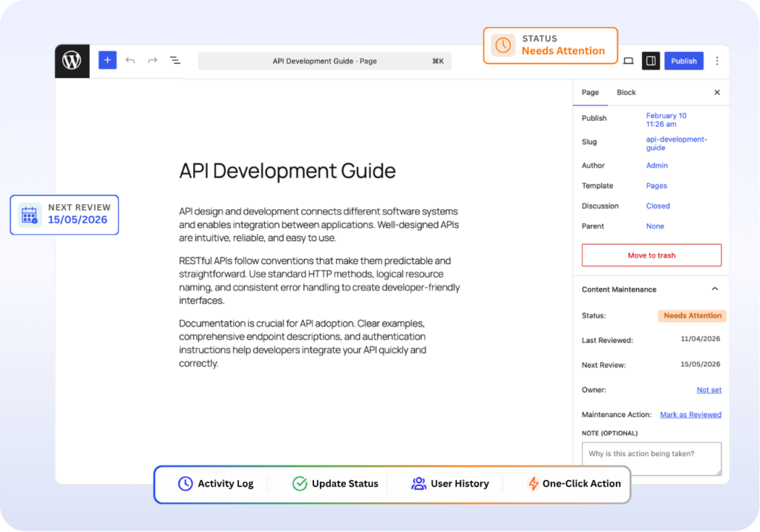Collapse the Content Maintenance panel chevron
Image resolution: width=760 pixels, height=532 pixels.
point(715,289)
